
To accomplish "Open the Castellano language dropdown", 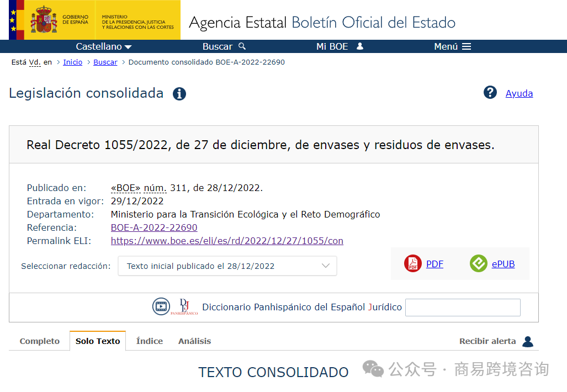I will click(x=104, y=46).
